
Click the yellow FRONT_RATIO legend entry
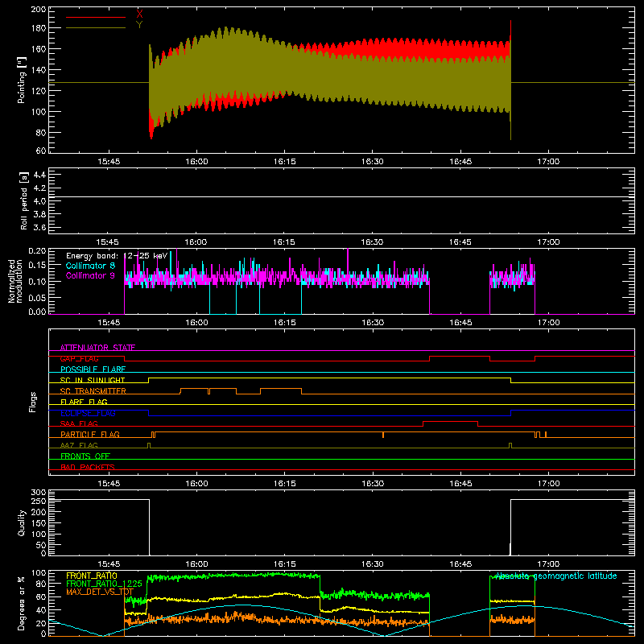(92, 576)
